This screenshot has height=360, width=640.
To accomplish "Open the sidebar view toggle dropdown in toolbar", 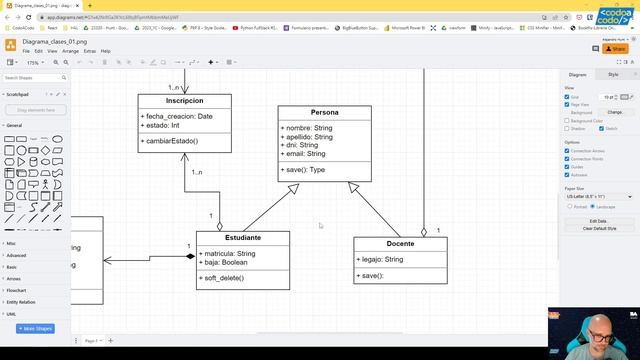I will coord(12,62).
